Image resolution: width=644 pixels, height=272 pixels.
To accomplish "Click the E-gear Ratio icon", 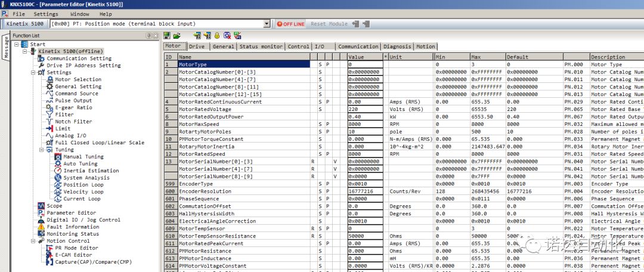I will [49, 107].
